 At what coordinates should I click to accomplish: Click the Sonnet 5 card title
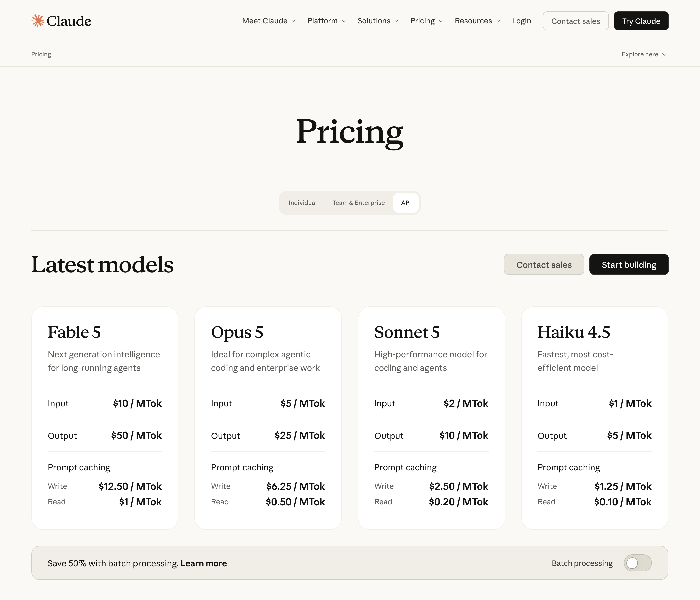coord(407,332)
